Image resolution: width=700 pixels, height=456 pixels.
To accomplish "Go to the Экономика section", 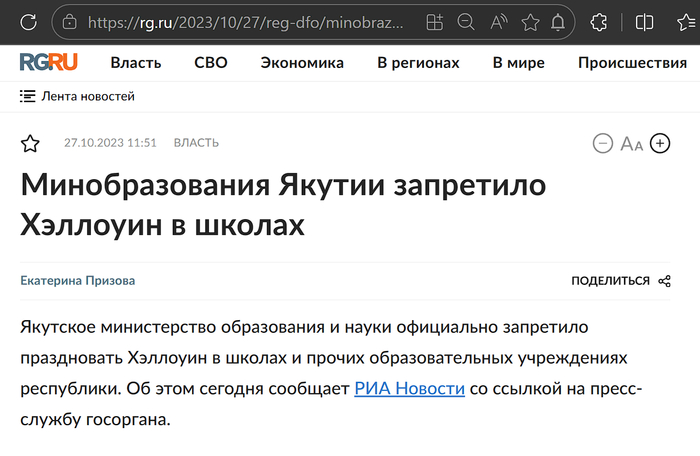I will (302, 63).
